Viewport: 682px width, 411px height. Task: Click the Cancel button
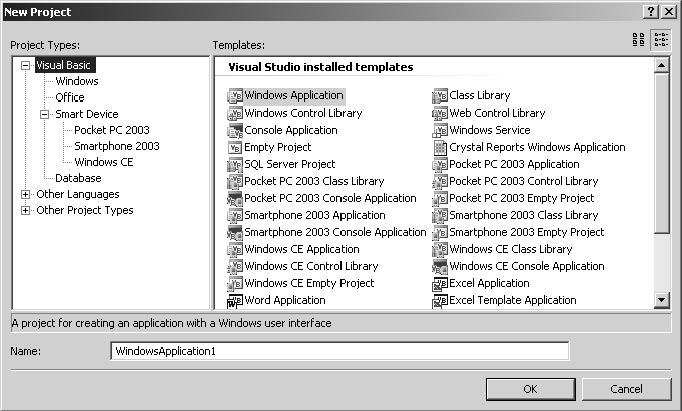point(625,389)
